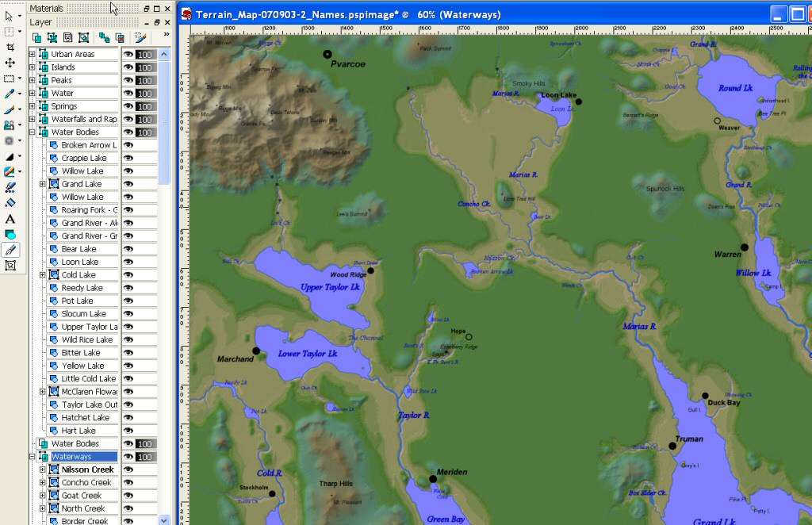This screenshot has width=812, height=525.
Task: Select the Preset Shape tool
Action: pos(10,235)
